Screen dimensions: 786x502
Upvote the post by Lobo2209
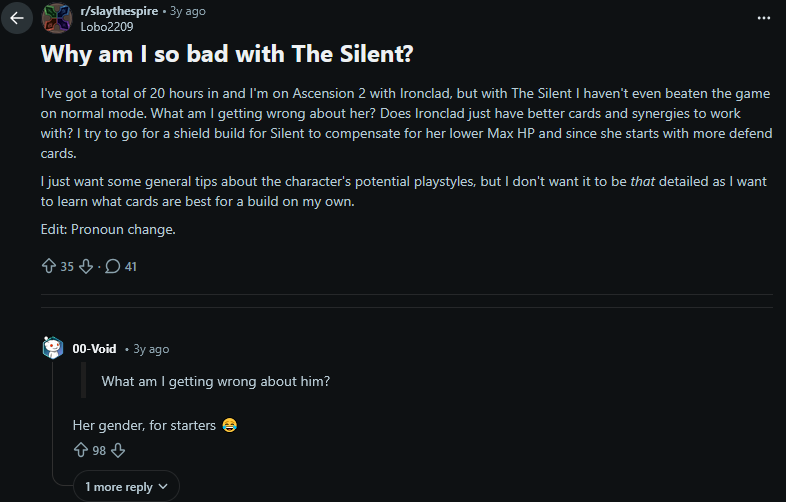point(49,266)
